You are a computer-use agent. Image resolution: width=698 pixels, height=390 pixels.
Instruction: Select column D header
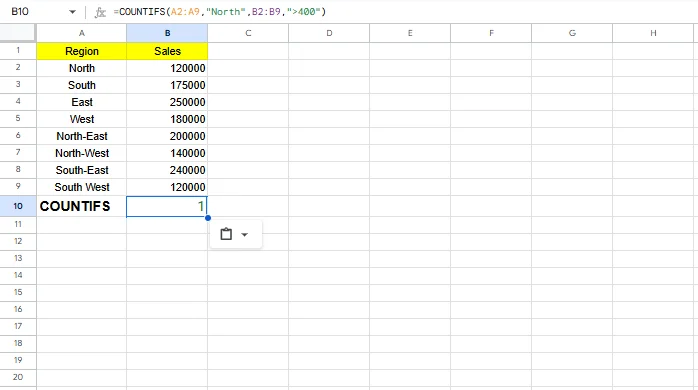tap(329, 33)
